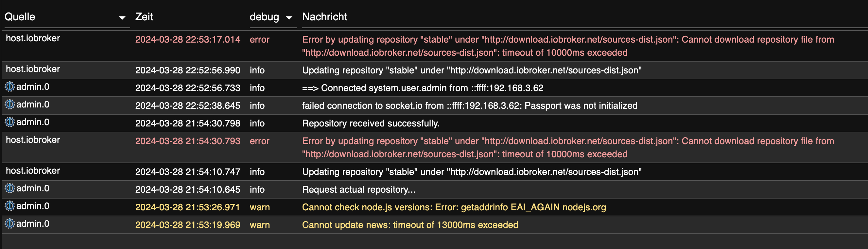Image resolution: width=868 pixels, height=249 pixels.
Task: Select the 22:53:17.014 error timestamp
Action: 187,39
